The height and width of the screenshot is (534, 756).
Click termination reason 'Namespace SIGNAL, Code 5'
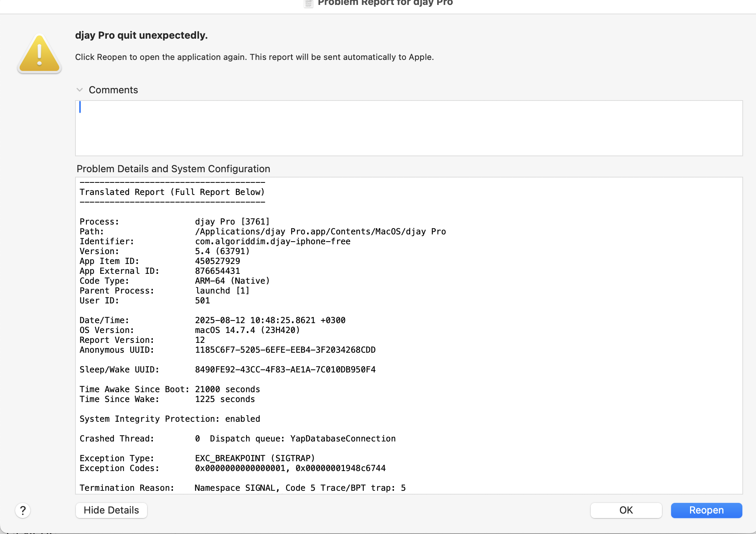[x=255, y=488]
